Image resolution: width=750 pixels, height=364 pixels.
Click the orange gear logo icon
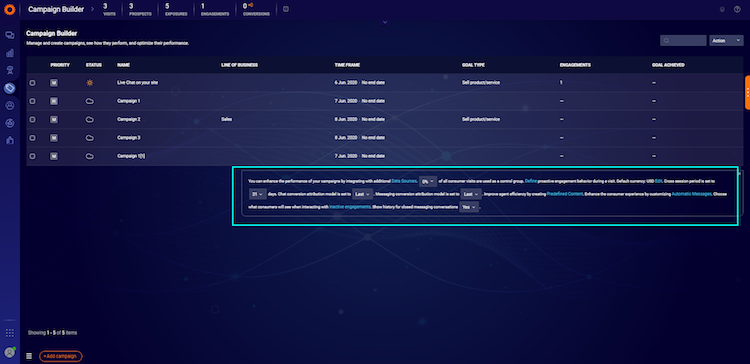pyautogui.click(x=10, y=9)
